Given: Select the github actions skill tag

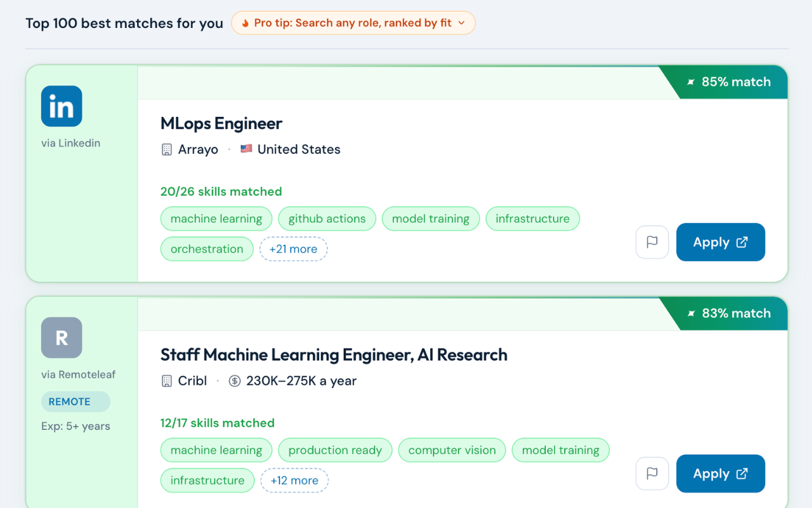Looking at the screenshot, I should (327, 218).
